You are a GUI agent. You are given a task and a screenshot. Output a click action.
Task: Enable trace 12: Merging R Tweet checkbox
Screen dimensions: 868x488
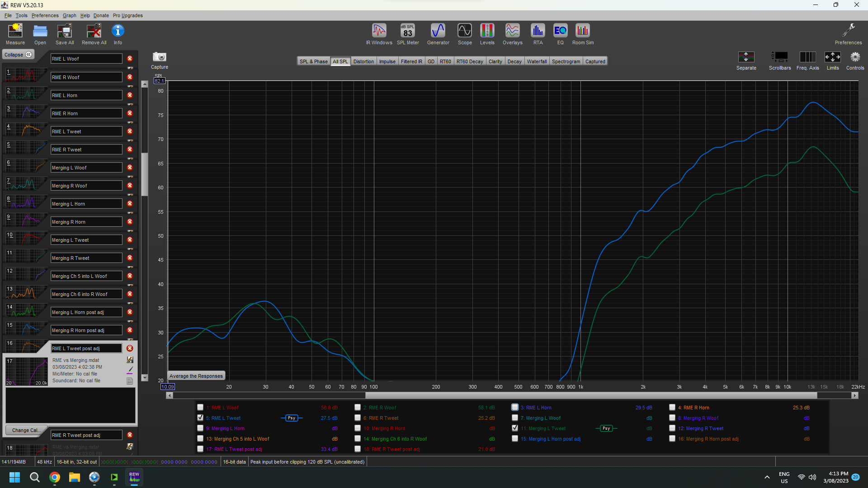[x=672, y=428]
